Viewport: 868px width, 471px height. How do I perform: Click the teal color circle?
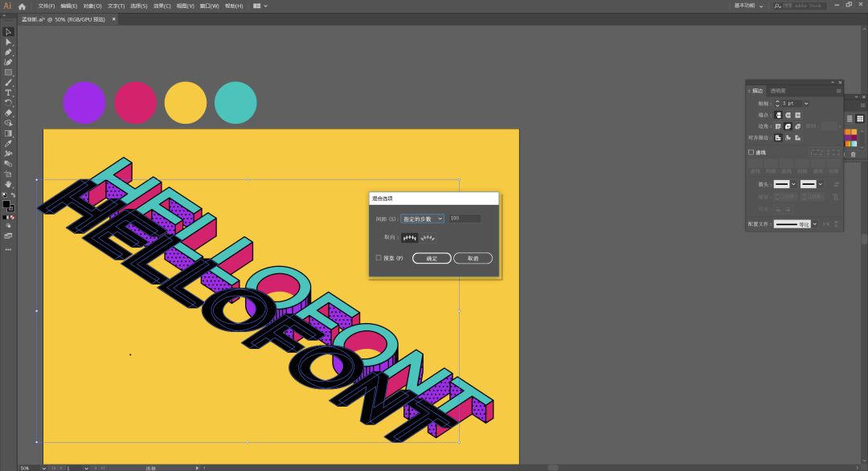click(235, 103)
